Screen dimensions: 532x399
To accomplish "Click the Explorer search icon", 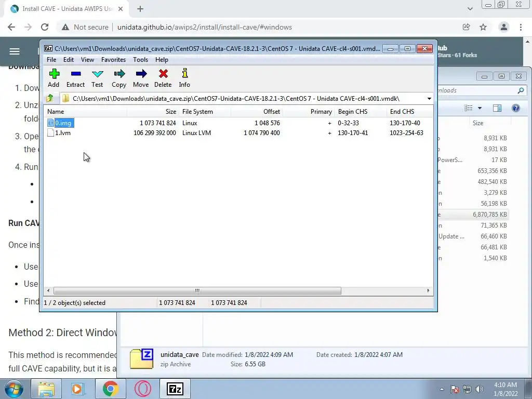I will click(521, 90).
